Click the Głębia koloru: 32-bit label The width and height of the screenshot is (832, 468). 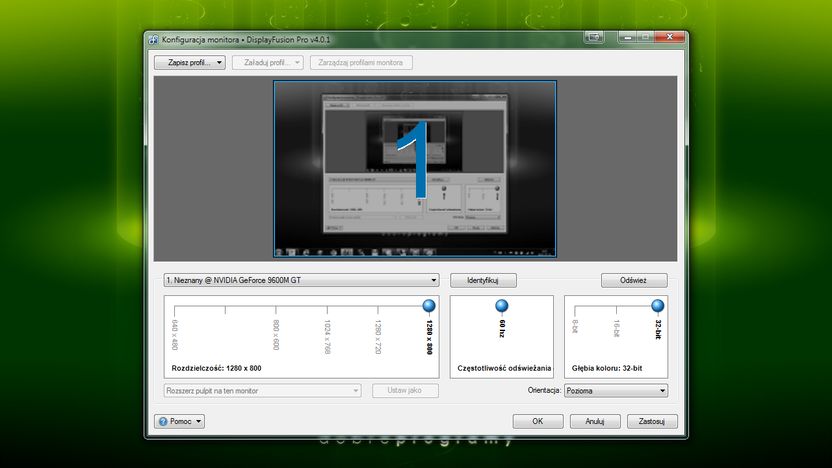click(607, 368)
